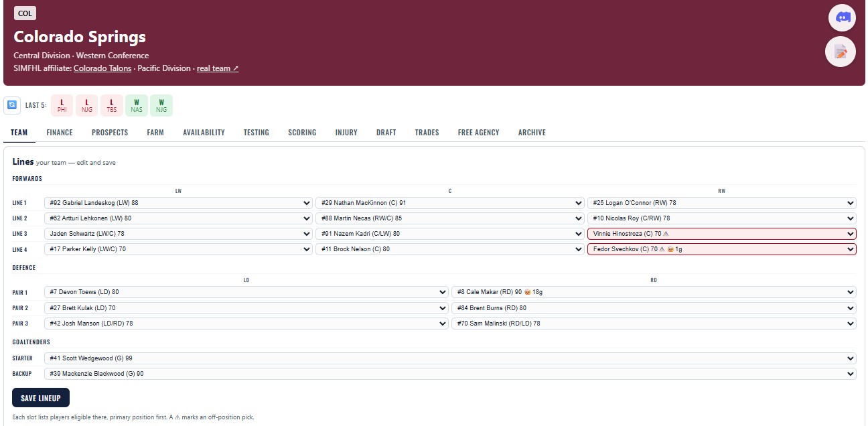This screenshot has height=426, width=868.
Task: Open the Sam Malinski defence dropdown
Action: click(x=654, y=324)
